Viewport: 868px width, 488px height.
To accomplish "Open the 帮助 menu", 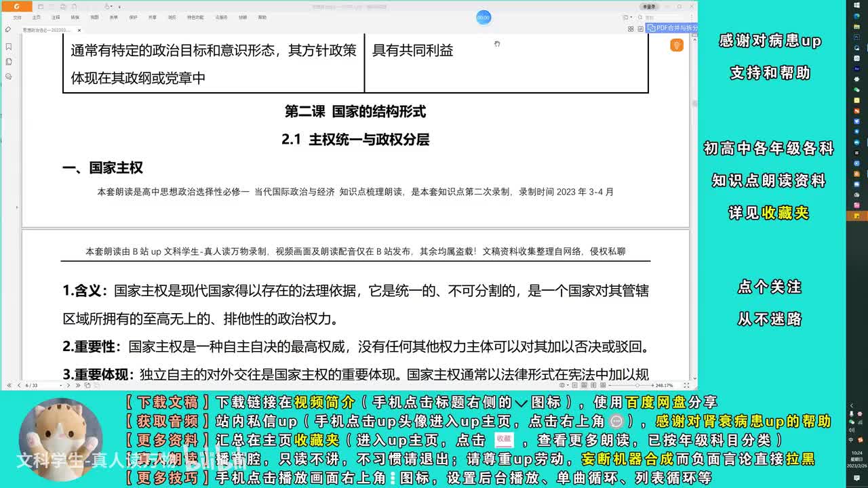I will 262,18.
